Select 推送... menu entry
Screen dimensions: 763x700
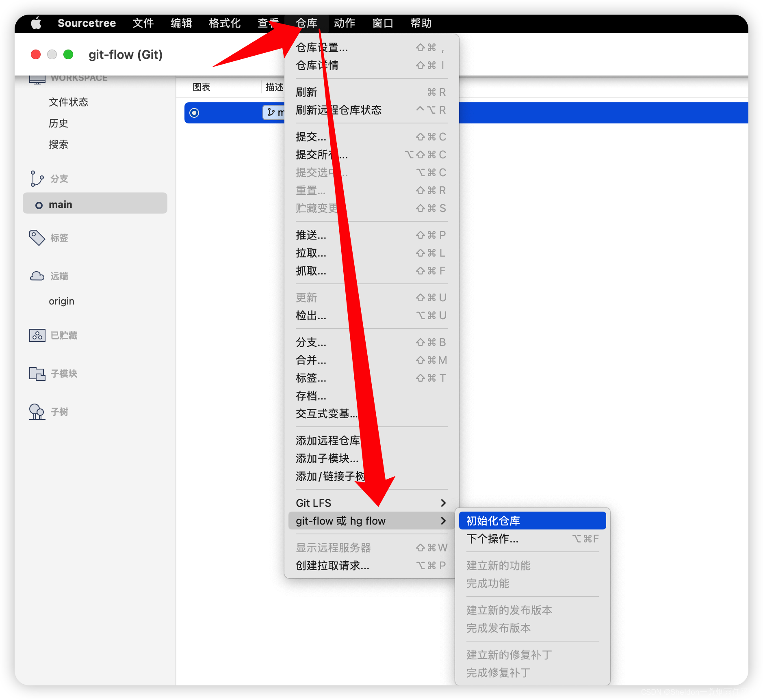[x=371, y=235]
